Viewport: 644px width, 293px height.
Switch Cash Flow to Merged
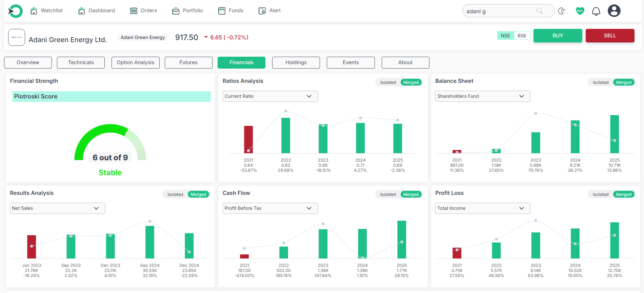tap(411, 195)
